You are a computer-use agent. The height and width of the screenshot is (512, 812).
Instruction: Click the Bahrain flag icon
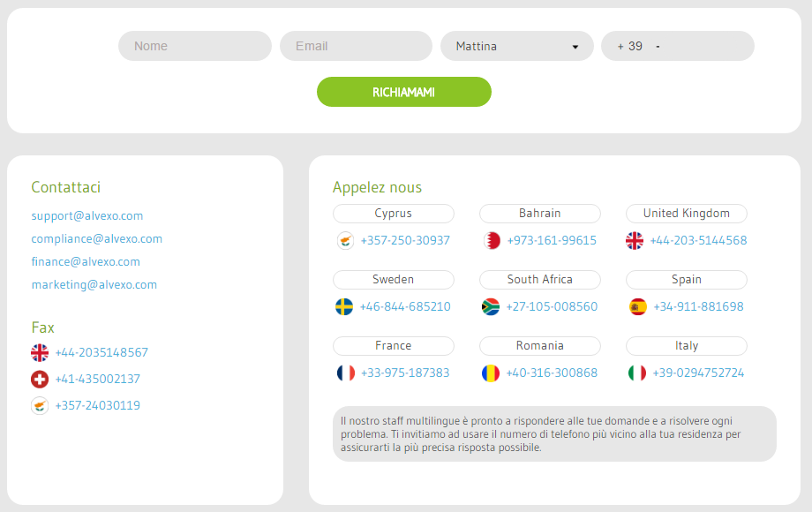pos(492,241)
